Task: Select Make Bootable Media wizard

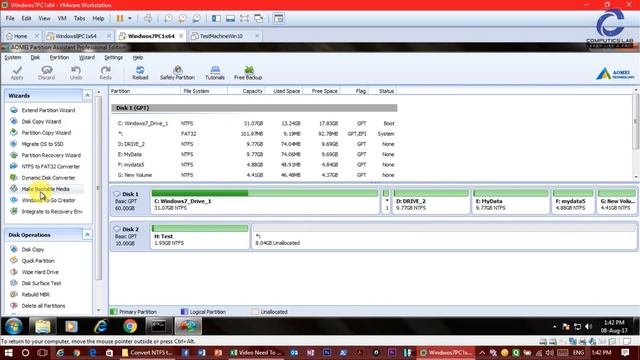Action: point(45,189)
